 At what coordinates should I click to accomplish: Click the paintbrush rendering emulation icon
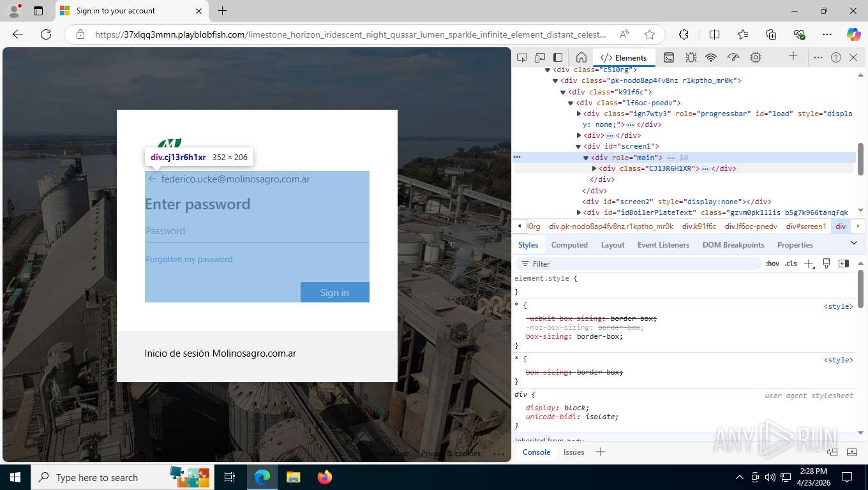tap(827, 264)
